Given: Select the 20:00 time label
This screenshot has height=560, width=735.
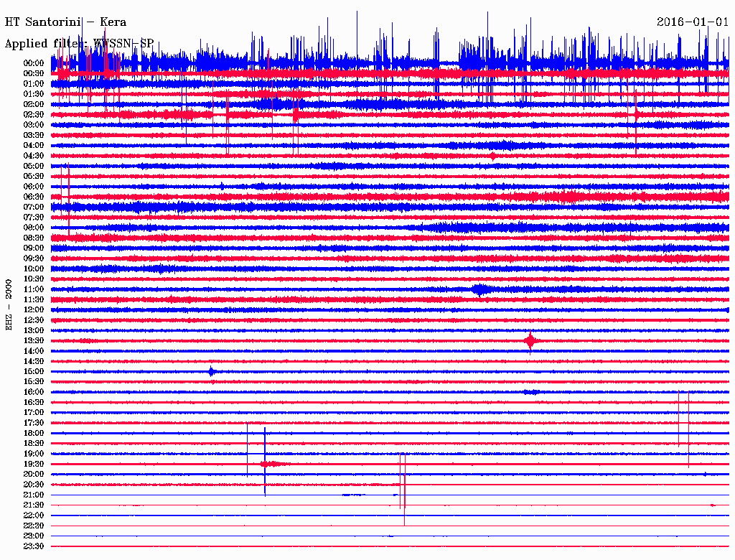Looking at the screenshot, I should [x=34, y=474].
